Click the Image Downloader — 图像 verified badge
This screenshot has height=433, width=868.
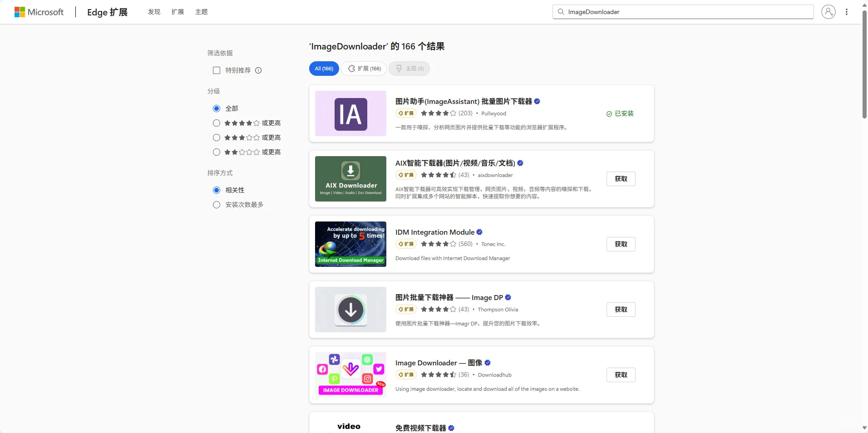click(487, 363)
